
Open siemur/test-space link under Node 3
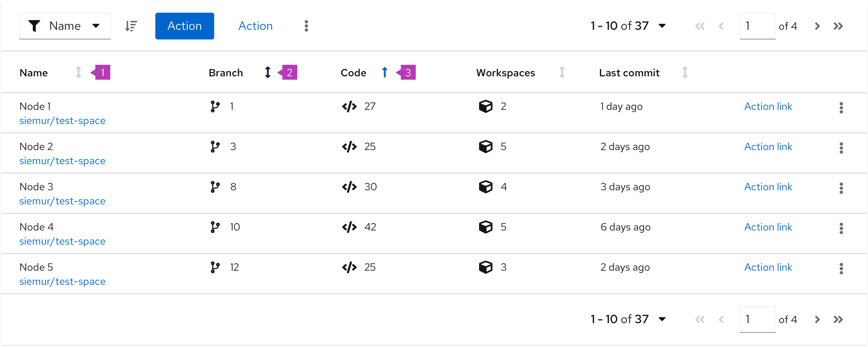[x=63, y=201]
